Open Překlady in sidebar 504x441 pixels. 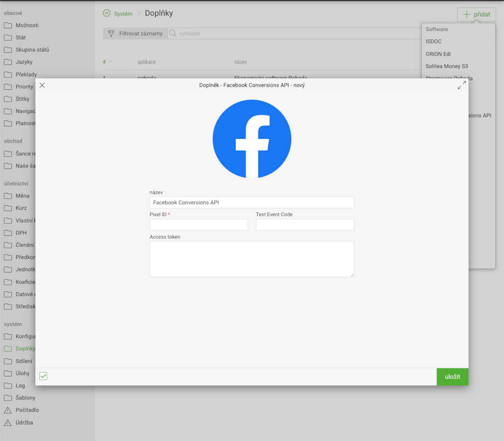tap(27, 75)
